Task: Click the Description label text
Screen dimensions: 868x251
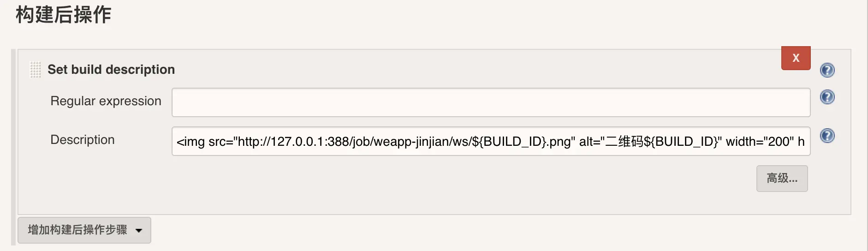Action: (82, 140)
